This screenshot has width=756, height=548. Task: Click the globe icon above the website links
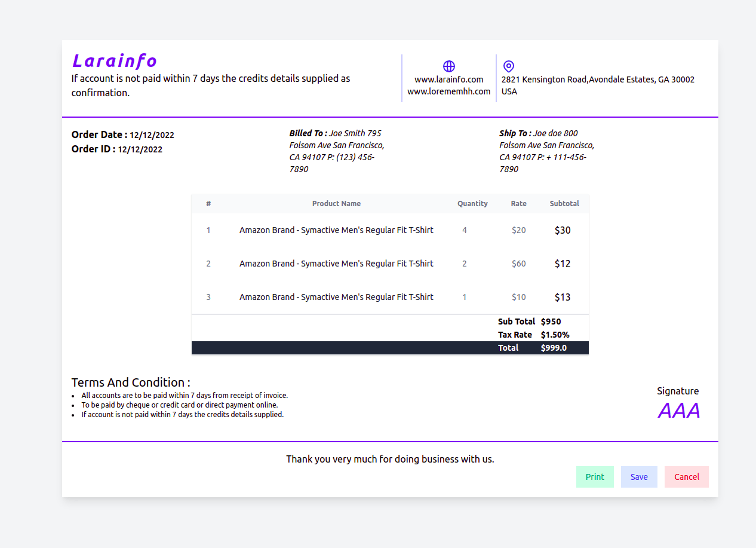coord(448,66)
